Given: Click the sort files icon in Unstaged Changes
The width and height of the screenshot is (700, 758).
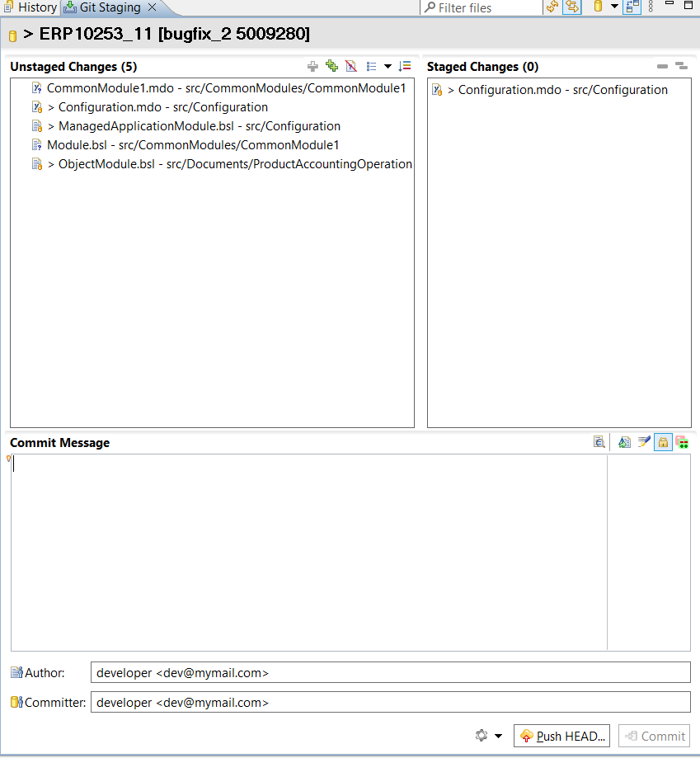Looking at the screenshot, I should point(404,67).
